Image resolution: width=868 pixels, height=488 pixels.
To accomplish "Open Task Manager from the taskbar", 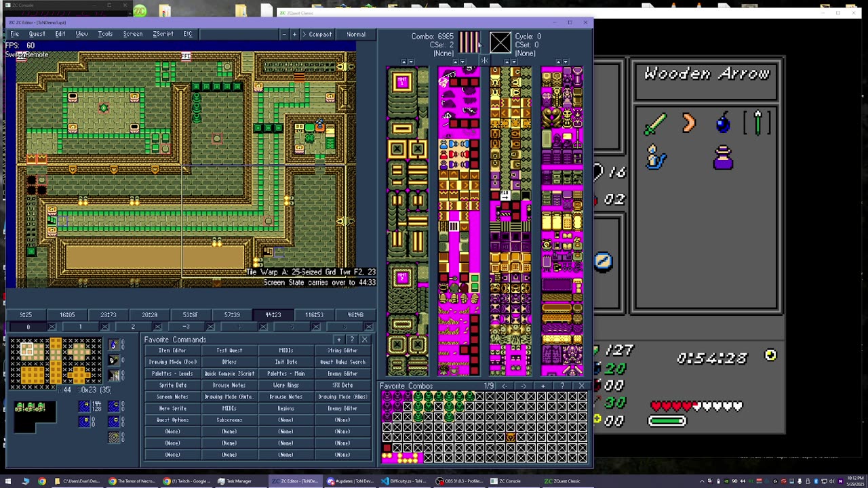I will click(x=235, y=481).
